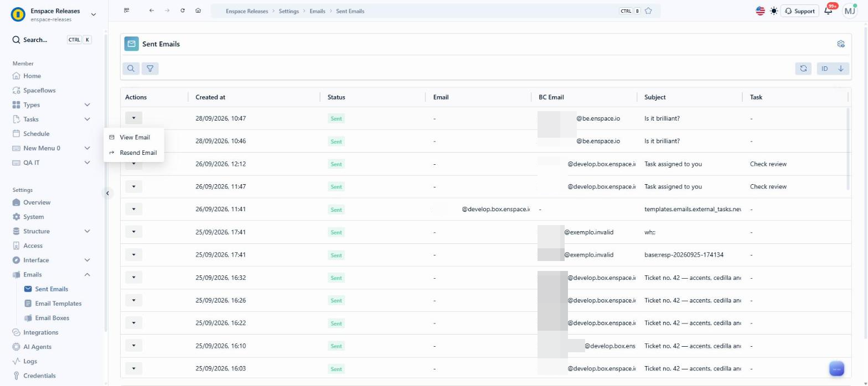Expand Structure settings chevron
Image resolution: width=868 pixels, height=386 pixels.
click(x=87, y=231)
